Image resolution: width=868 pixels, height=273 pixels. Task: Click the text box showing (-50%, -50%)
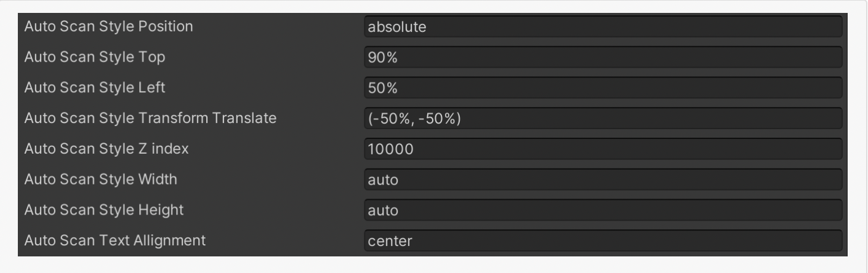click(602, 118)
